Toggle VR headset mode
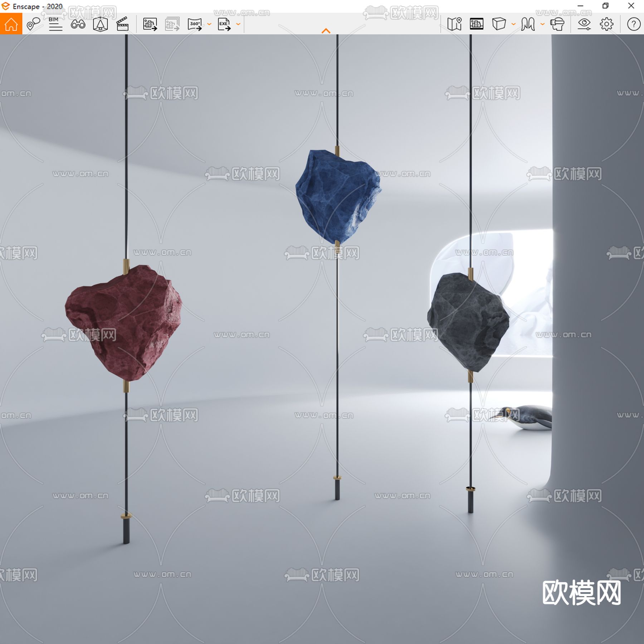The image size is (644, 644). click(x=558, y=24)
